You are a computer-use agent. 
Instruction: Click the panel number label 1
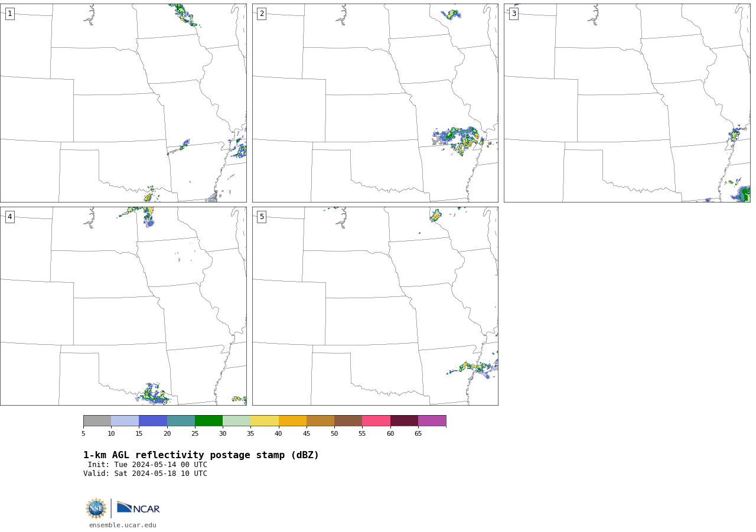pyautogui.click(x=9, y=14)
